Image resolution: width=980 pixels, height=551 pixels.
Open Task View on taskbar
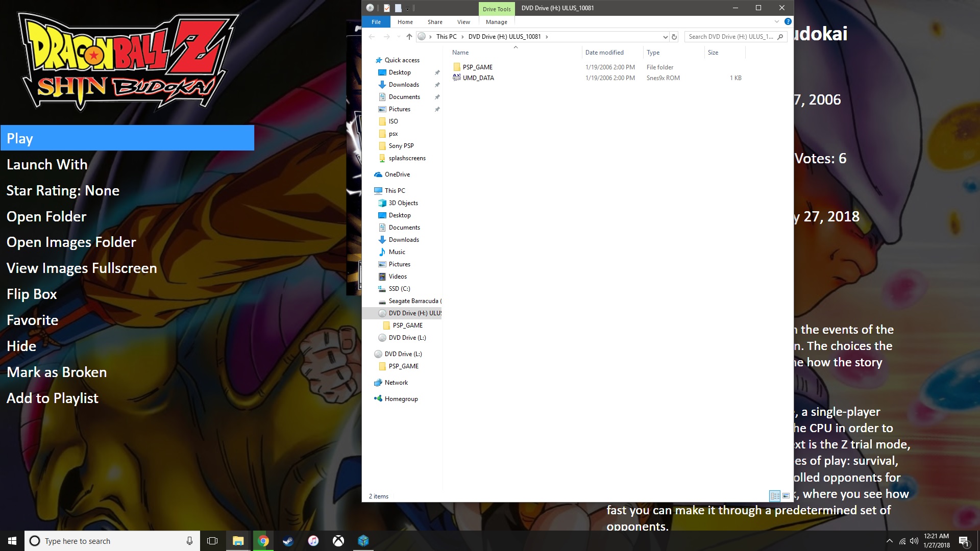[212, 541]
